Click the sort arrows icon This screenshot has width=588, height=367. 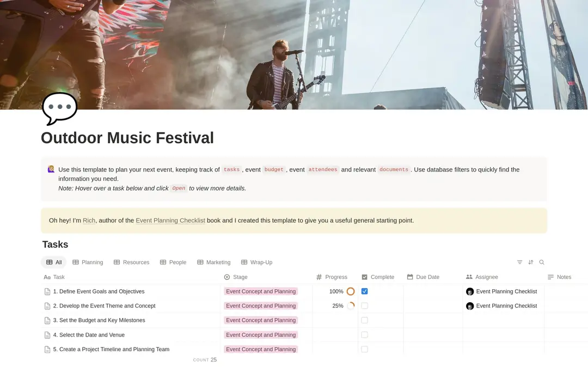[x=531, y=262]
